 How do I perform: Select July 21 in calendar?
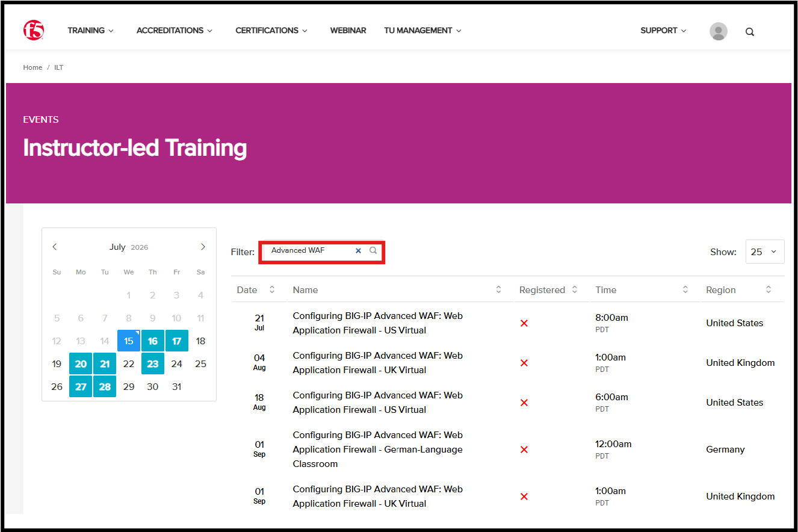105,364
